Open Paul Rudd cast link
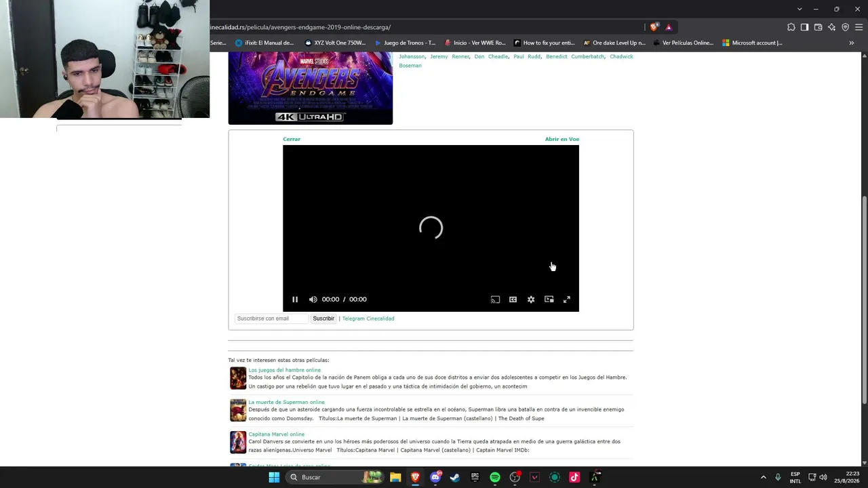 527,56
